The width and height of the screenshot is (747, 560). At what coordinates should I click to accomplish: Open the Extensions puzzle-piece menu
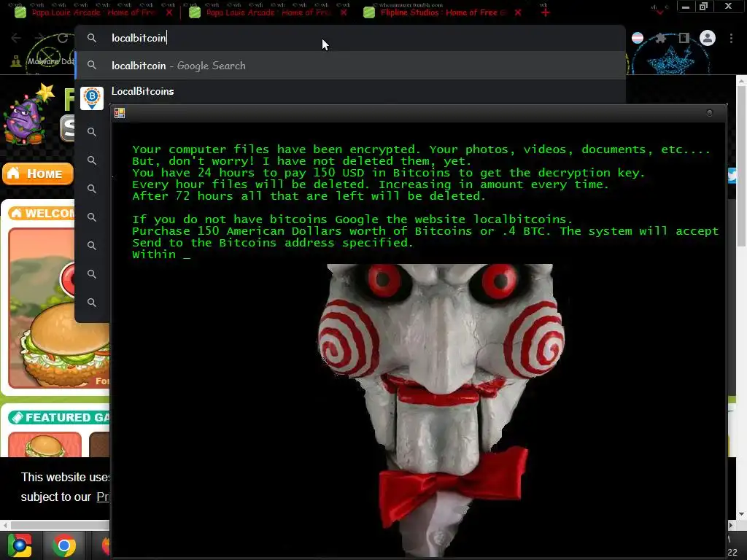click(660, 38)
